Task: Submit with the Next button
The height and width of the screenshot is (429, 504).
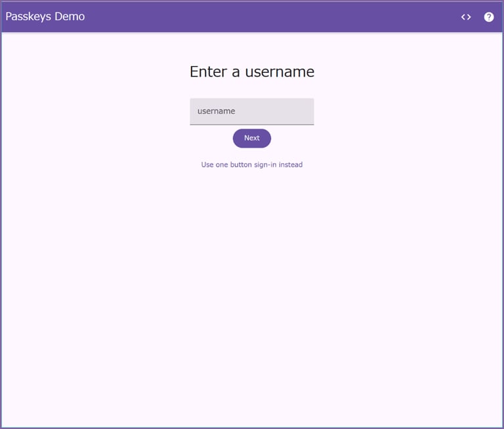Action: tap(252, 138)
